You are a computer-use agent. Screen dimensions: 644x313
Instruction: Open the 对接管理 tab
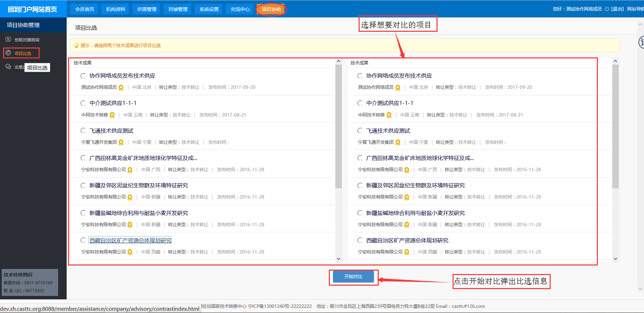coord(177,9)
